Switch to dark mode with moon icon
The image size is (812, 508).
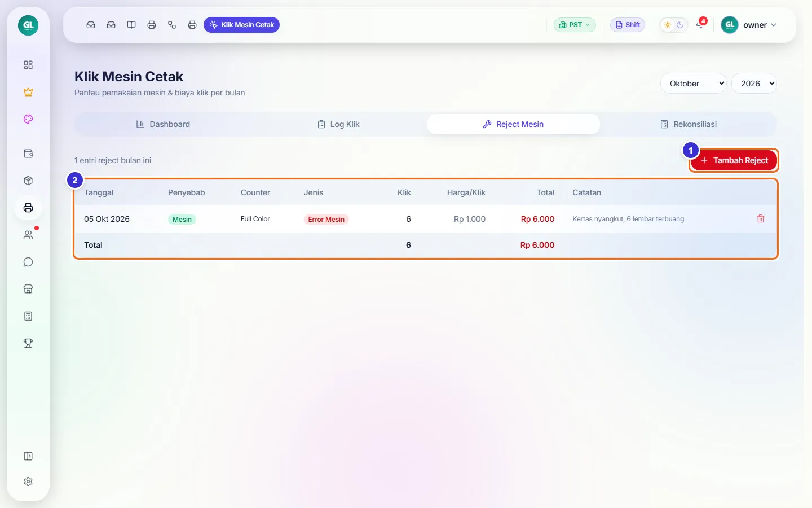pos(680,25)
